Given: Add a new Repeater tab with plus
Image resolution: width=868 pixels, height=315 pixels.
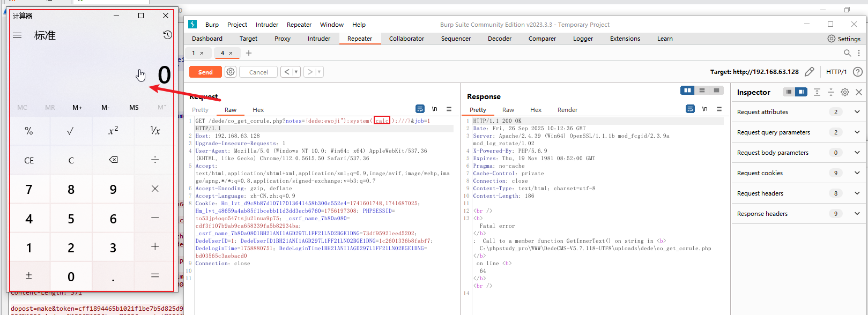Looking at the screenshot, I should click(249, 53).
